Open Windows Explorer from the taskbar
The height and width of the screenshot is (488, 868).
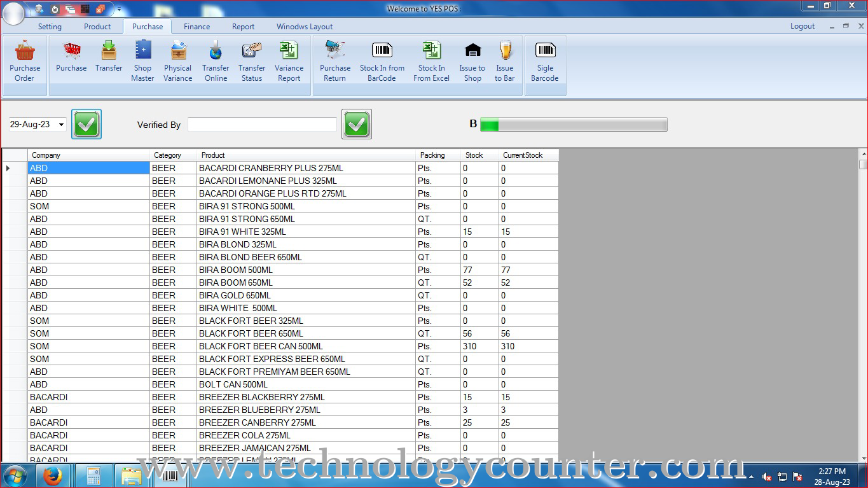(131, 475)
